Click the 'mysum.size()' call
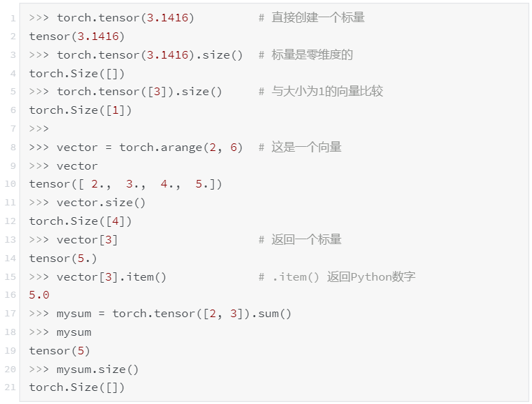532x404 pixels. point(97,369)
